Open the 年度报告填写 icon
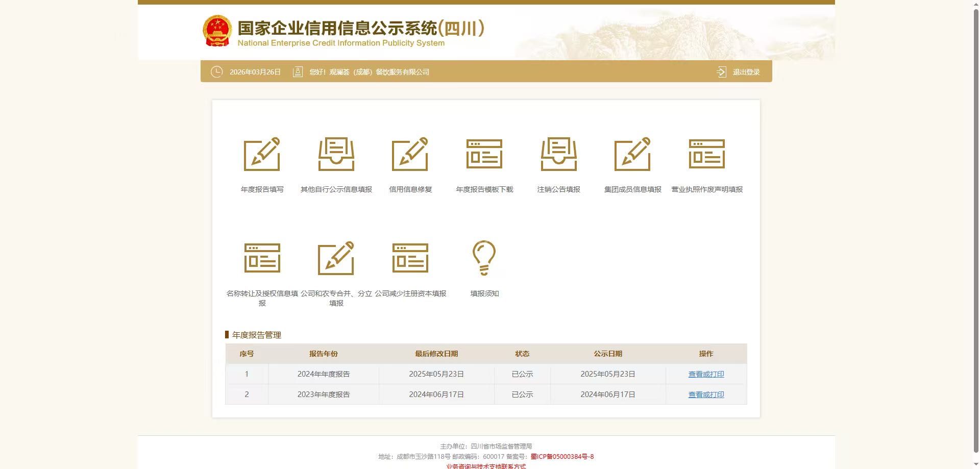 pos(262,154)
